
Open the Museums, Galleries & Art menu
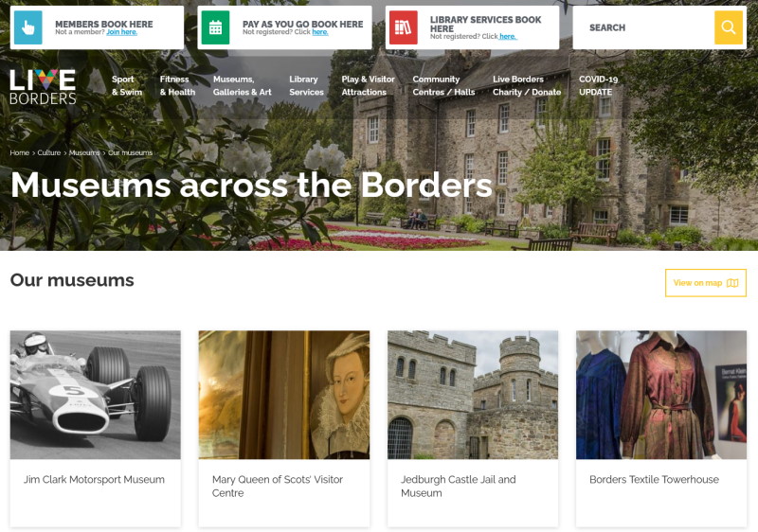coord(243,85)
